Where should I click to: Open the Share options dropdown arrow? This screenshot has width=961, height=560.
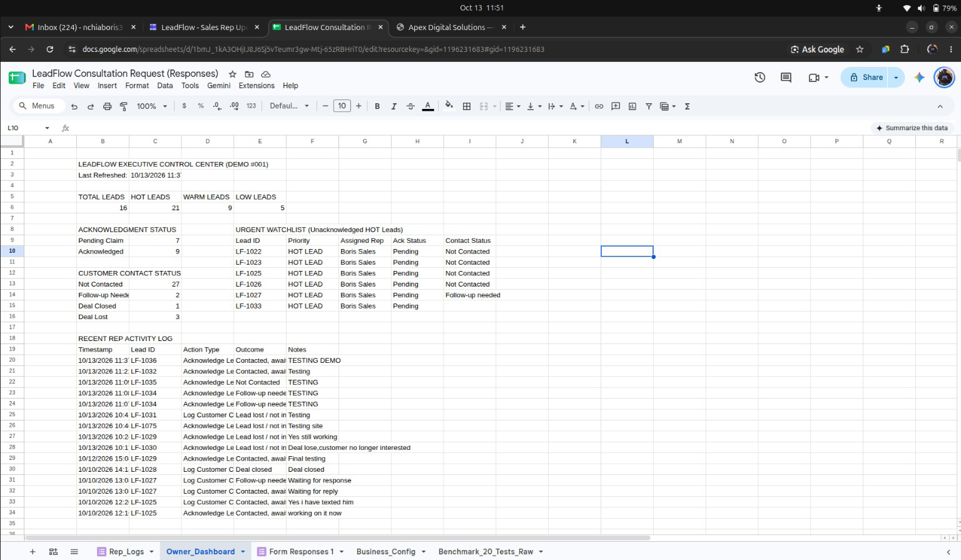[x=896, y=78]
